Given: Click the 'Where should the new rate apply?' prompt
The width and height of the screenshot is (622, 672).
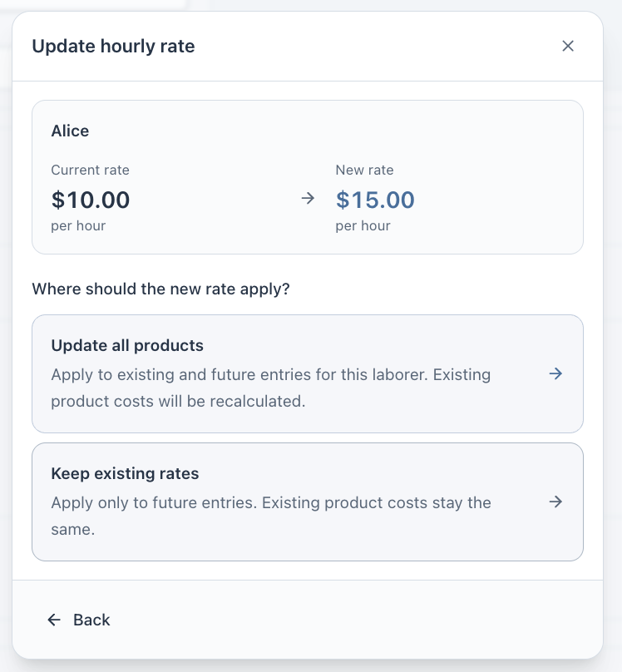Looking at the screenshot, I should (160, 289).
